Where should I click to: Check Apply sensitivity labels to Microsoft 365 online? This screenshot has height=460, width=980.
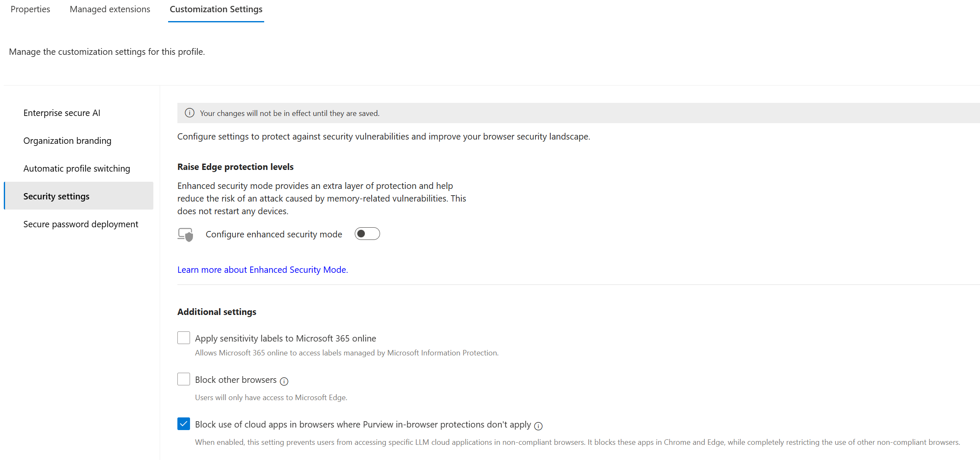[184, 338]
